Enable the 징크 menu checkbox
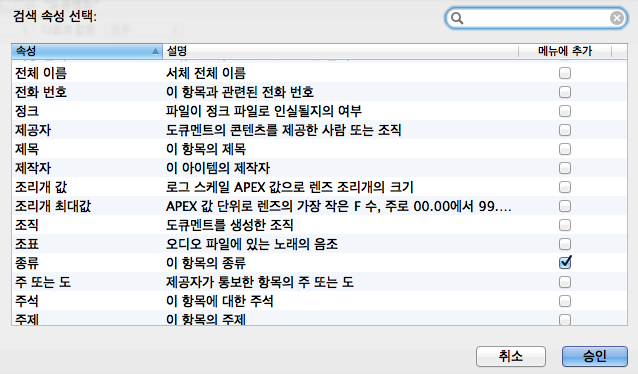This screenshot has height=374, width=638. pos(565,111)
